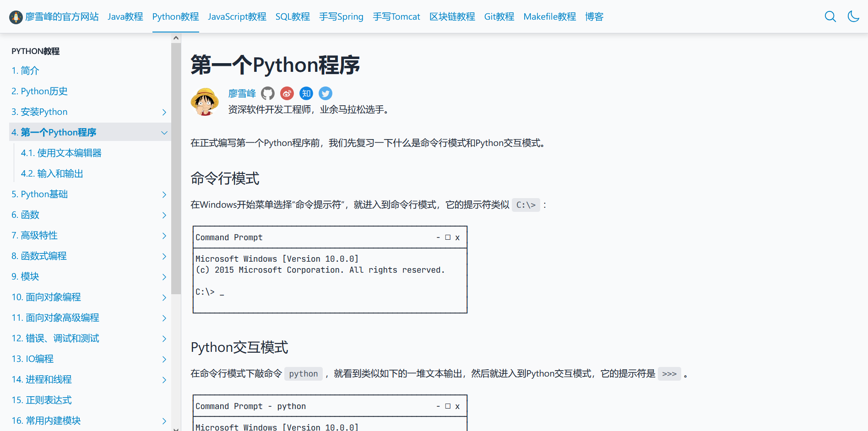The width and height of the screenshot is (868, 431).
Task: Open the search function
Action: [x=830, y=16]
